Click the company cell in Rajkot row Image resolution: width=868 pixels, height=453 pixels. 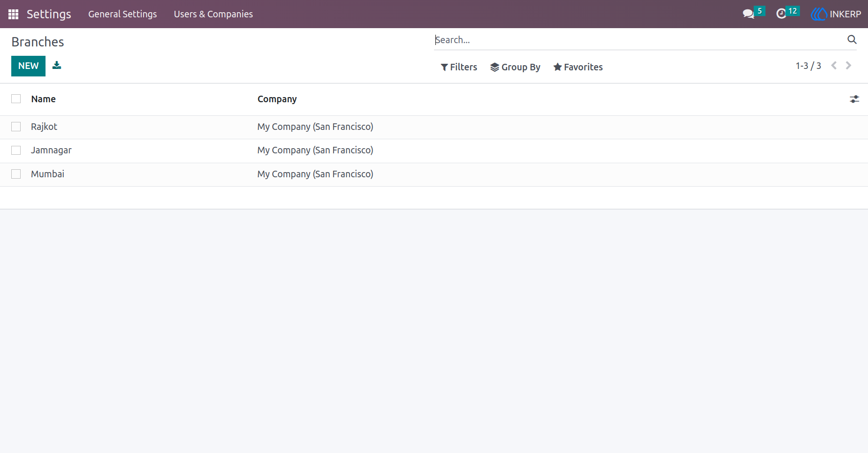click(x=315, y=127)
